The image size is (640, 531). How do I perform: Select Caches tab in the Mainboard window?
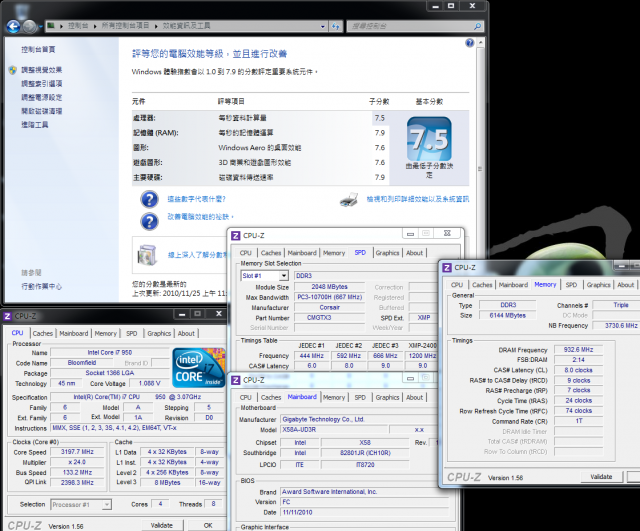click(271, 398)
